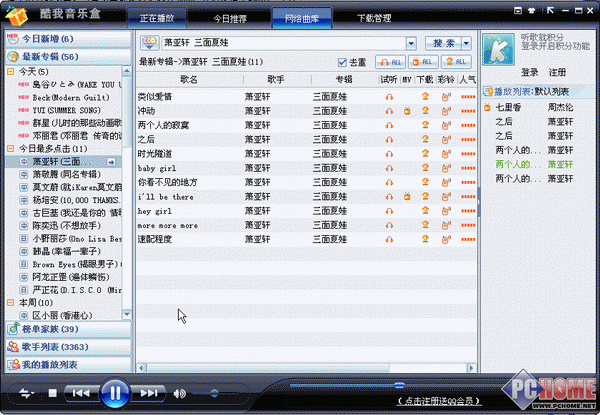Screen dimensions: 600x415
Task: Download the song 之后 via download icon
Action: [425, 139]
